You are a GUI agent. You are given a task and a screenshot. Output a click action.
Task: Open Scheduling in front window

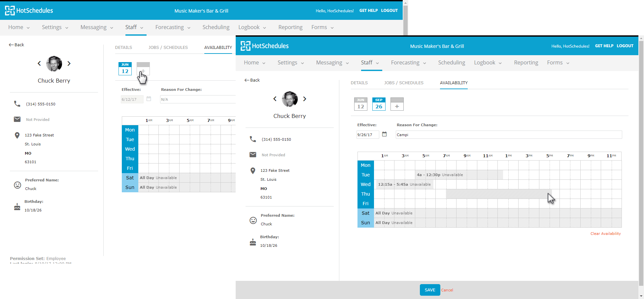pyautogui.click(x=452, y=62)
